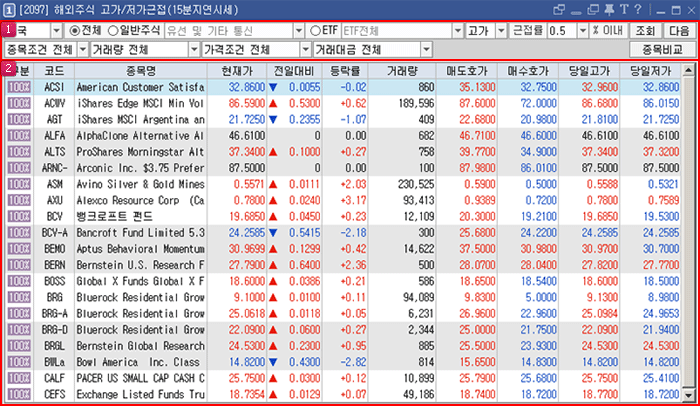
Task: Select the American Customer Satisfa stock name
Action: (x=140, y=87)
